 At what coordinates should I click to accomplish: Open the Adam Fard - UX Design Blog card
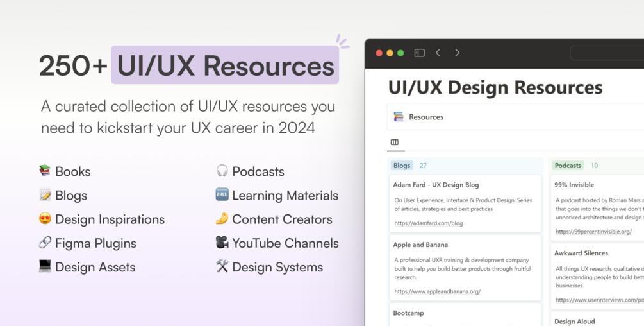click(465, 203)
